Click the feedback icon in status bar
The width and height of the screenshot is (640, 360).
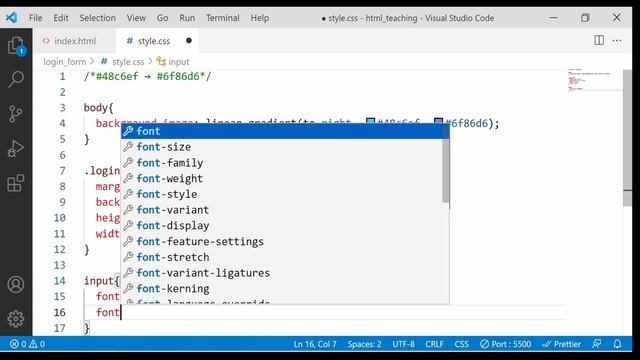pos(597,344)
